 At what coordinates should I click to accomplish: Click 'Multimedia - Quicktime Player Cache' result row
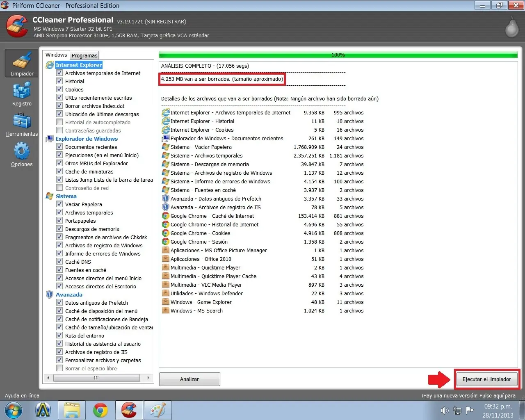[263, 276]
